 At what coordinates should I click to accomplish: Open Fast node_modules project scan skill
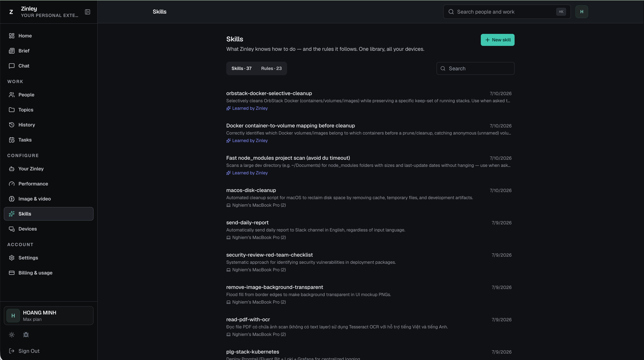point(288,158)
